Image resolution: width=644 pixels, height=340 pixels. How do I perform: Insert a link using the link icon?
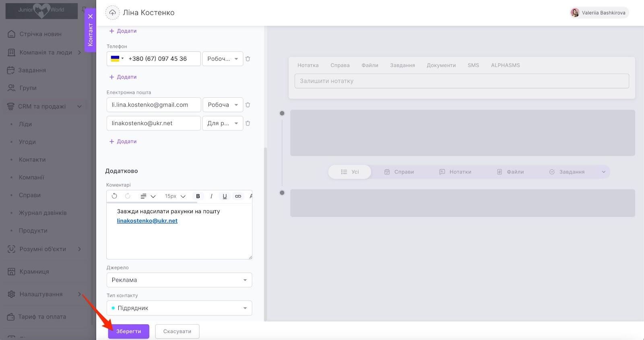[x=238, y=196]
